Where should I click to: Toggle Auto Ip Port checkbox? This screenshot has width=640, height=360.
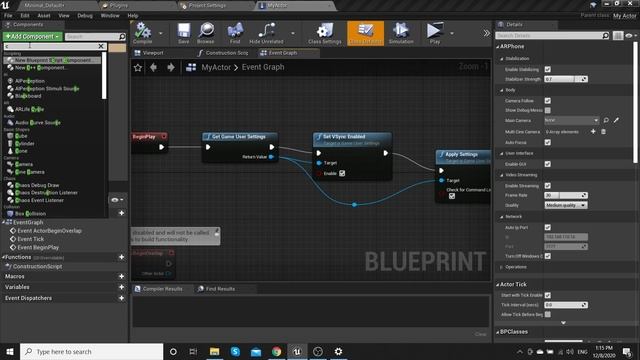coord(548,227)
